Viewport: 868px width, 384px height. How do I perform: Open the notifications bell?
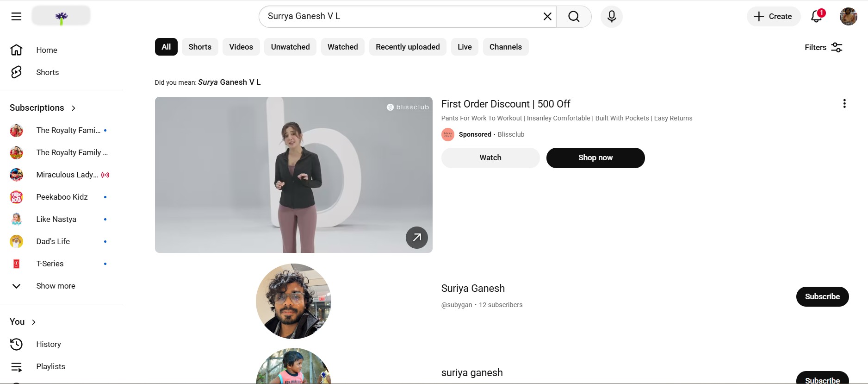pyautogui.click(x=817, y=17)
